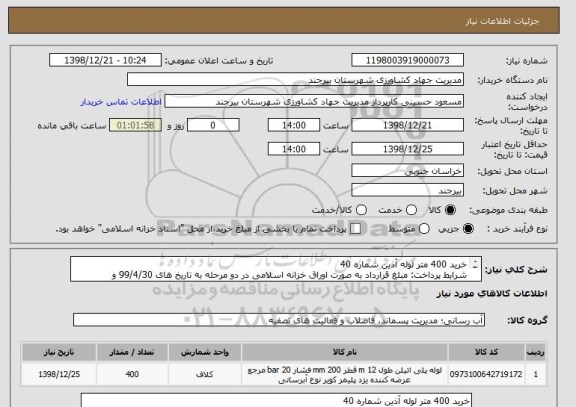The image size is (576, 407).
Task: Click the کد کالا column header
Action: pyautogui.click(x=486, y=352)
